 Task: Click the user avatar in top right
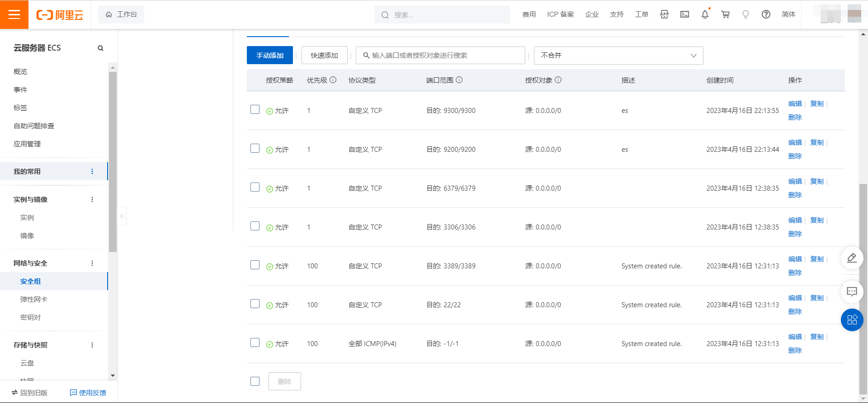(854, 14)
